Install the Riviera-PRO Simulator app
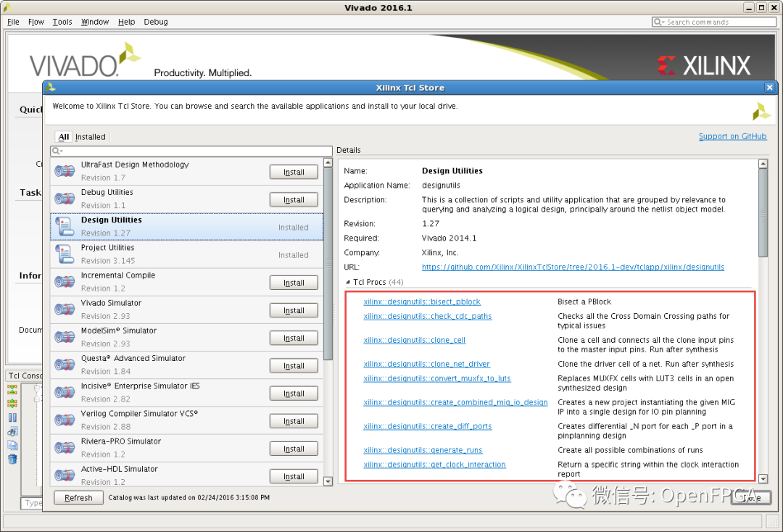783x532 pixels. 294,449
